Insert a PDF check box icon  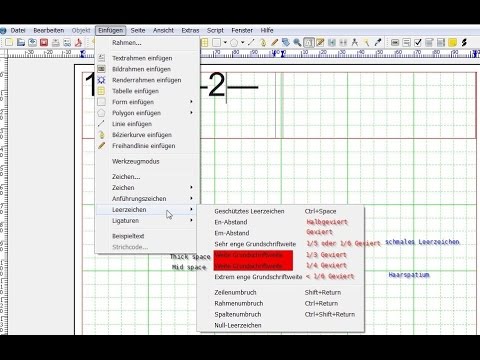coord(418,42)
